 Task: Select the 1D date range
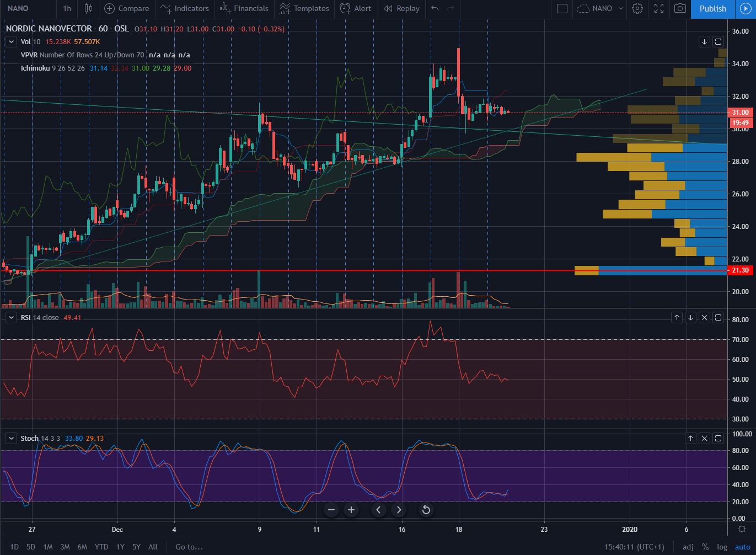(x=14, y=547)
